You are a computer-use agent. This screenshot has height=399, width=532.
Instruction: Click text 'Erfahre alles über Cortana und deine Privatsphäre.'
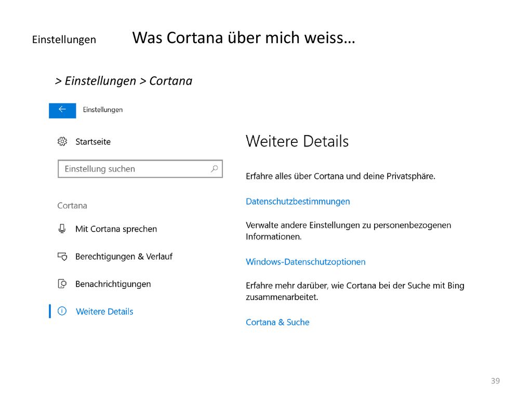341,177
